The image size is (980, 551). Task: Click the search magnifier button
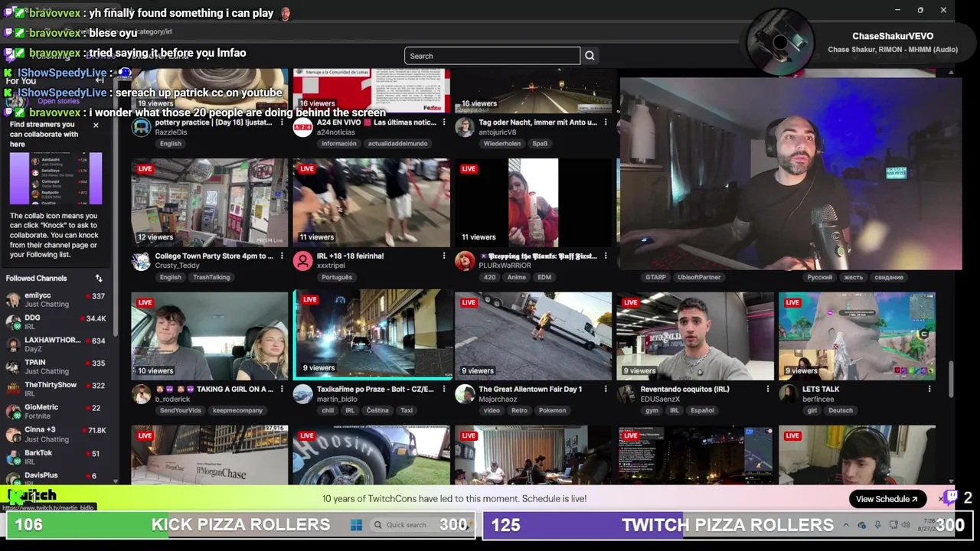(590, 56)
